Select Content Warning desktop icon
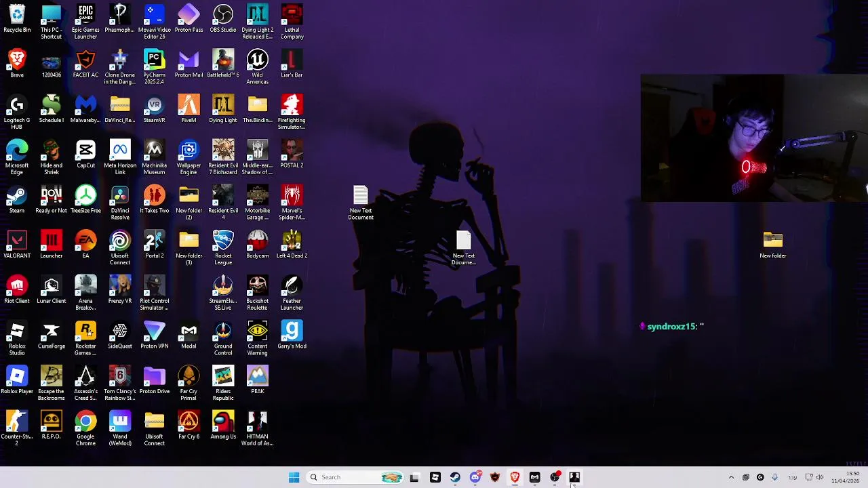 [258, 339]
